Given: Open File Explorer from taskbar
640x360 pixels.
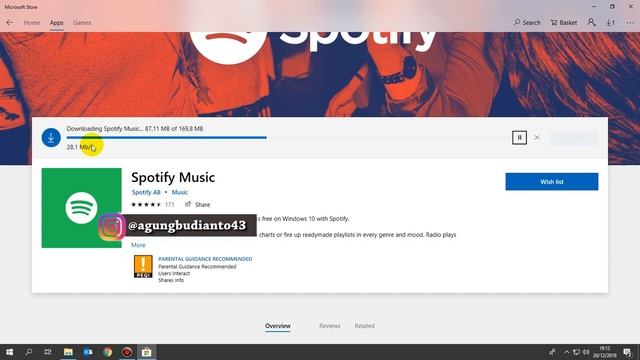Looking at the screenshot, I should [x=68, y=352].
